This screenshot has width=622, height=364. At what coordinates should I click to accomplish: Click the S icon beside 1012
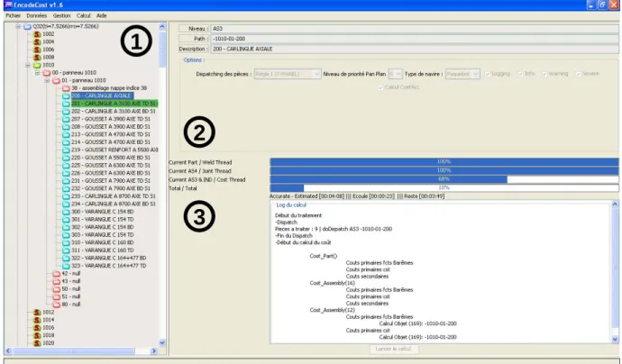(x=37, y=313)
